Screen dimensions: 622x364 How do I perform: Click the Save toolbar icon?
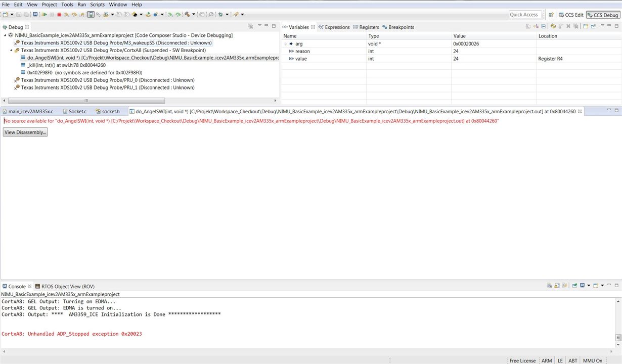19,15
